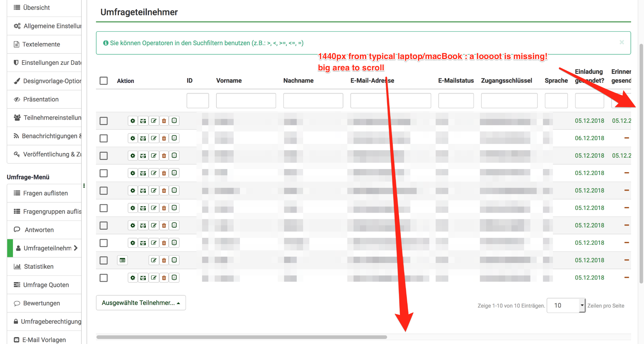Edit pencil icon in the last participant row

(x=153, y=278)
